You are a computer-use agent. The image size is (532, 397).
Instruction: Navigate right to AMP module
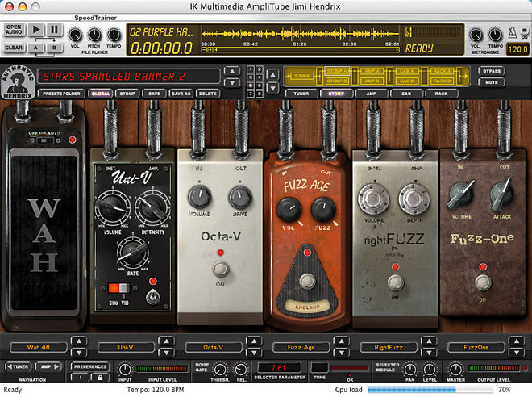49,367
